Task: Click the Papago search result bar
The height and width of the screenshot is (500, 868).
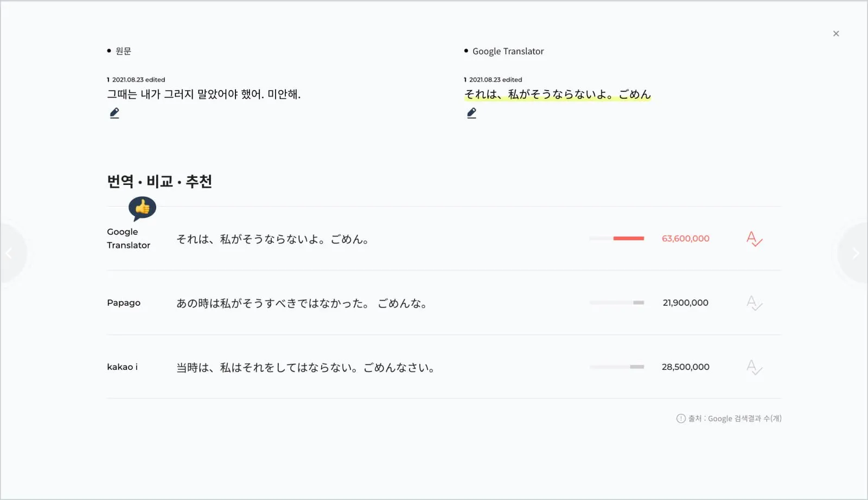Action: (617, 303)
